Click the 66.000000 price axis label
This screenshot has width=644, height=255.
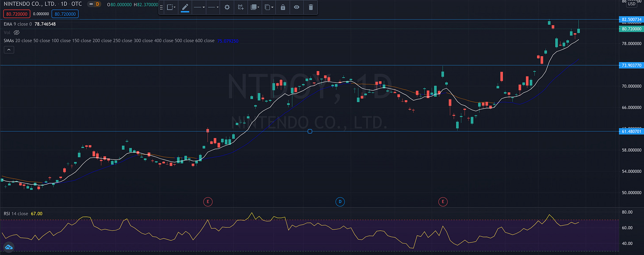click(x=632, y=107)
